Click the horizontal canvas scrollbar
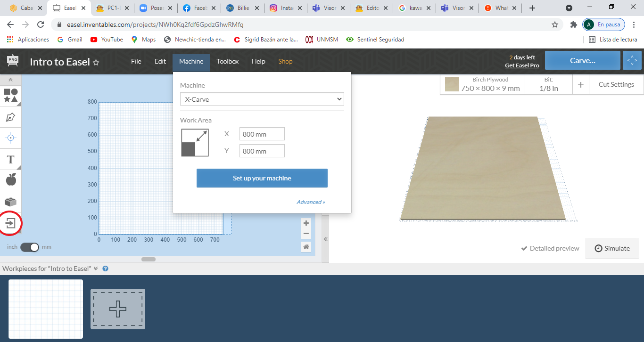The height and width of the screenshot is (342, 644). pos(149,259)
